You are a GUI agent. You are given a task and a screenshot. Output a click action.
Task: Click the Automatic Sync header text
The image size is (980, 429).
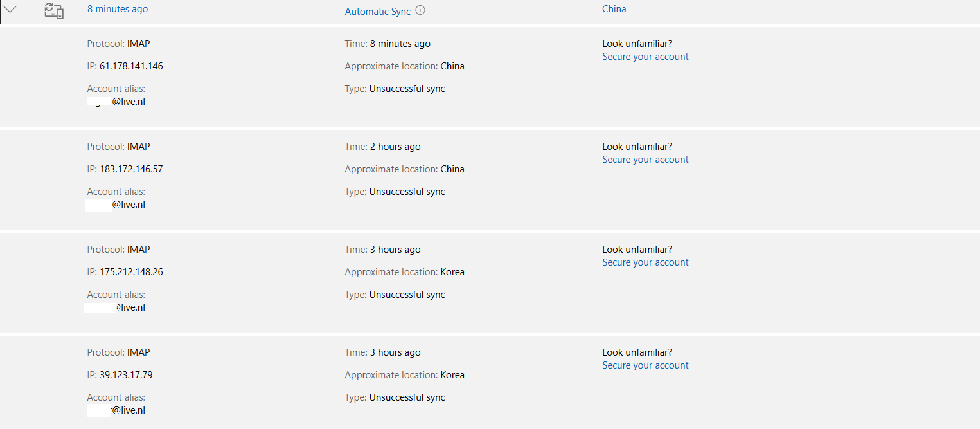[378, 12]
